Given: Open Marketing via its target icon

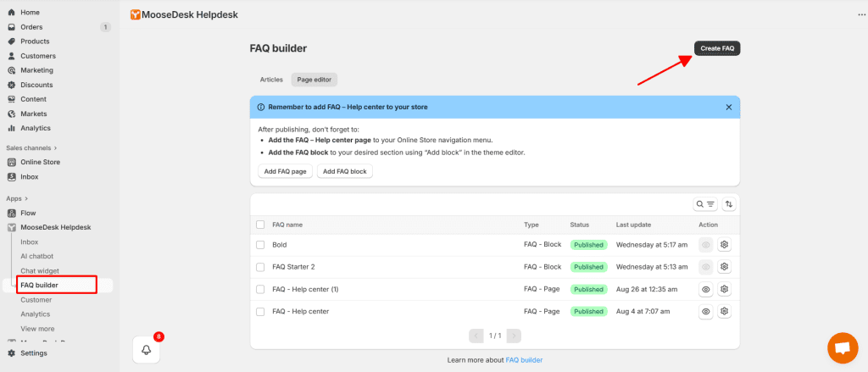Looking at the screenshot, I should [11, 70].
